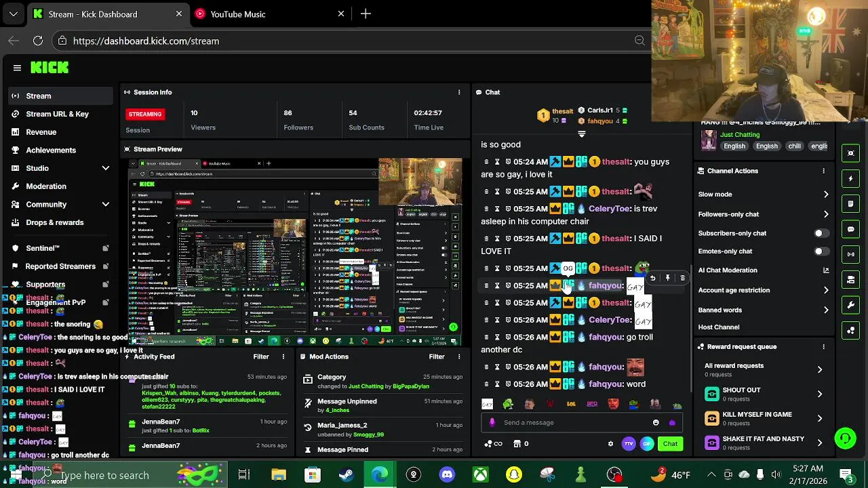Click the lightning bolt icon in right toolbar
This screenshot has height=488, width=868.
coord(851,178)
